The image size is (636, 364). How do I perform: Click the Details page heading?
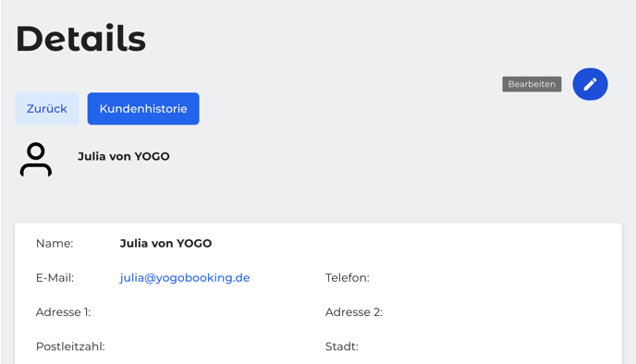coord(80,39)
